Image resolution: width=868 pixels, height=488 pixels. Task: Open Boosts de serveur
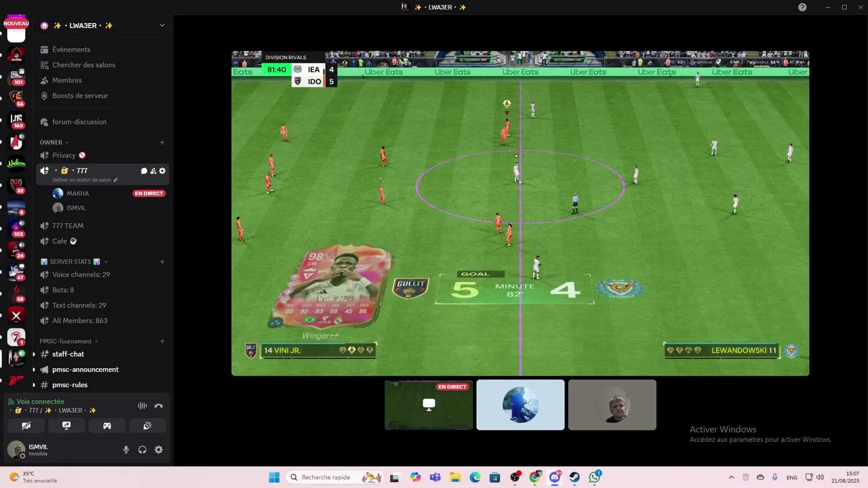coord(80,96)
